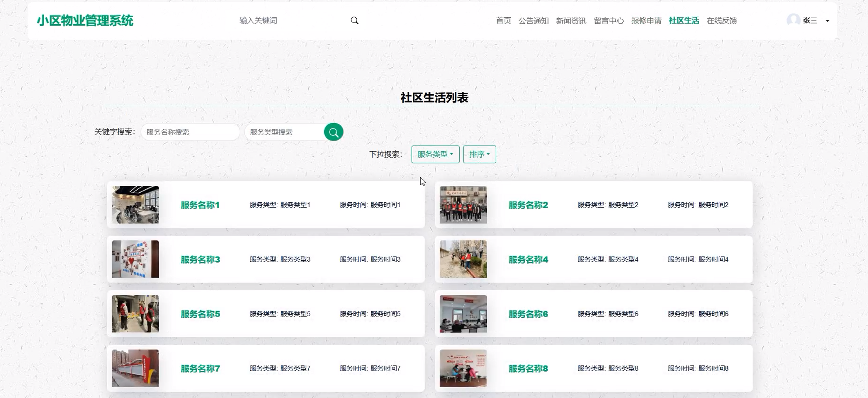Switch to 报修申请 page

(646, 21)
